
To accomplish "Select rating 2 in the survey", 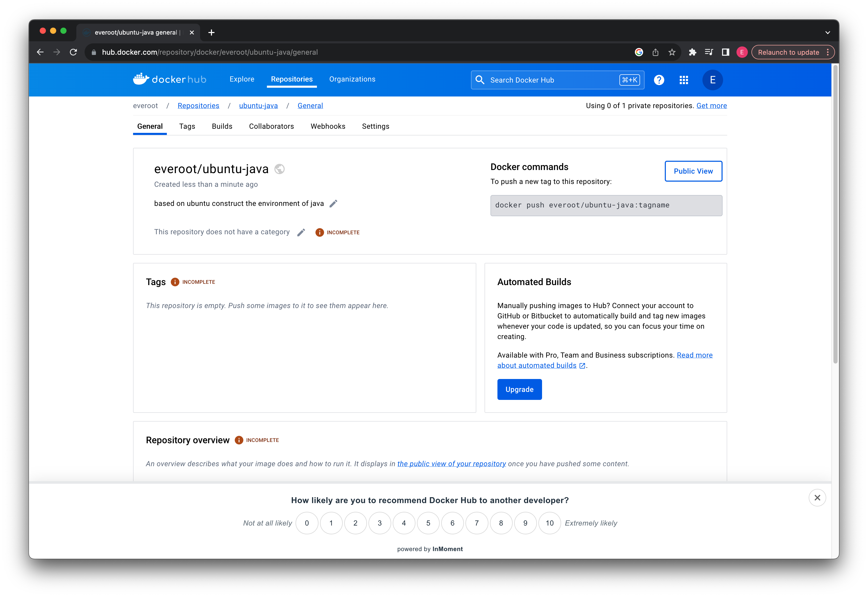I will pos(356,523).
